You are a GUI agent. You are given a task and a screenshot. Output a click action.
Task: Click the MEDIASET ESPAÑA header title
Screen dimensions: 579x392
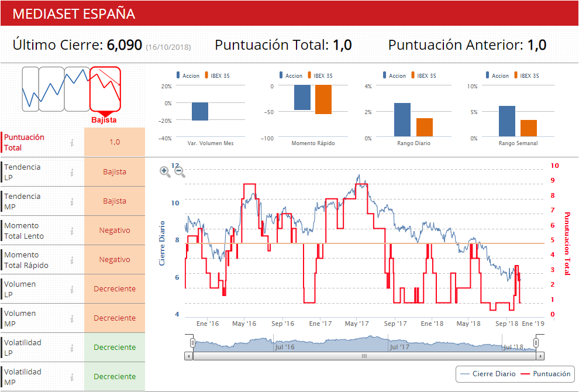pyautogui.click(x=74, y=13)
